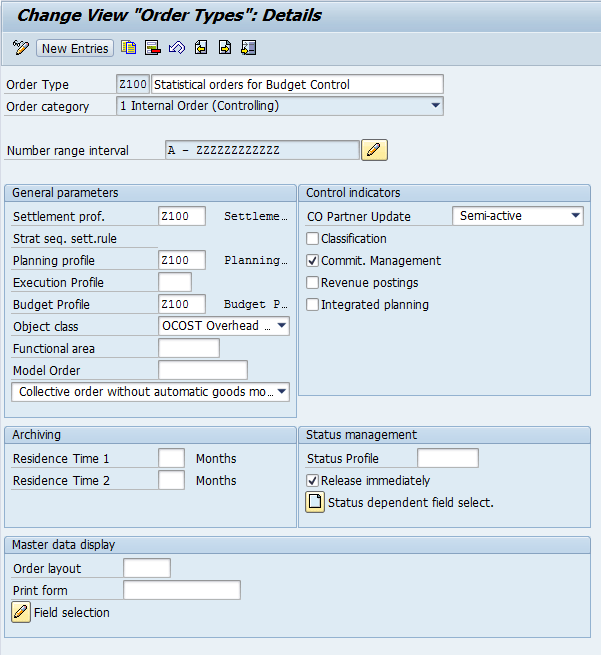Enable the Classification checkbox
The width and height of the screenshot is (601, 655).
[313, 239]
